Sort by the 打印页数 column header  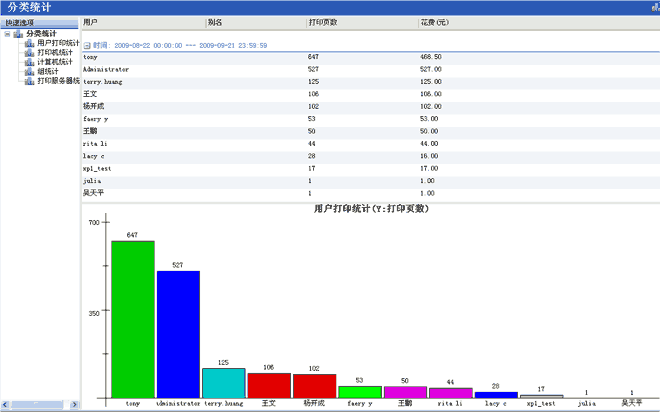[362, 23]
